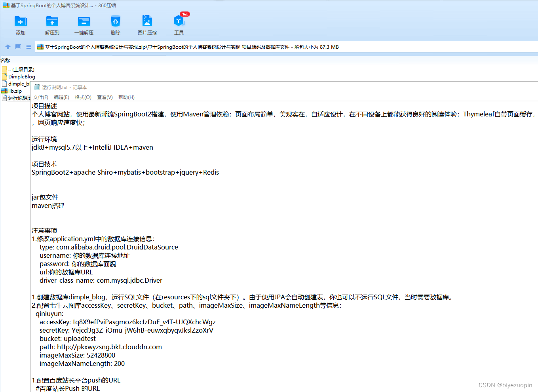Select the .. (上级目录) parent entry
Screen dimensions: 538x392
click(x=18, y=69)
